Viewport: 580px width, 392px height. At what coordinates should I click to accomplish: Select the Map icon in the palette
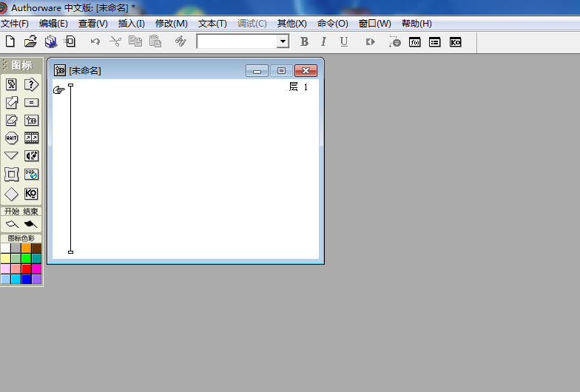[31, 120]
